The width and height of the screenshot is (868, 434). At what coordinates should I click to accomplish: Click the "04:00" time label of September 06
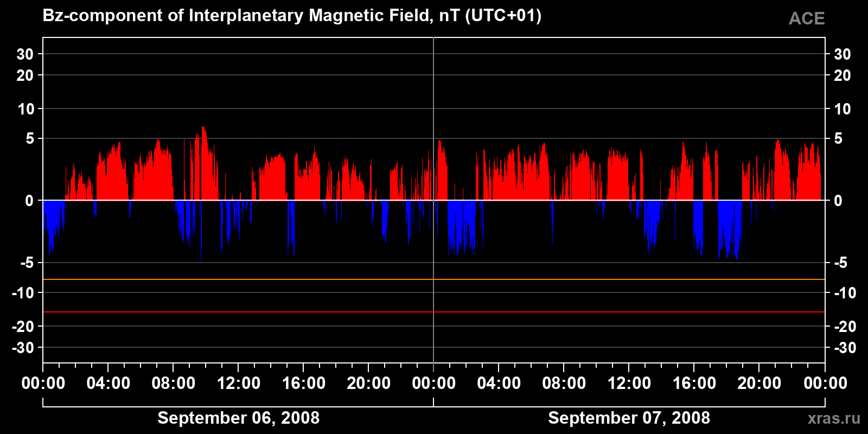point(108,383)
